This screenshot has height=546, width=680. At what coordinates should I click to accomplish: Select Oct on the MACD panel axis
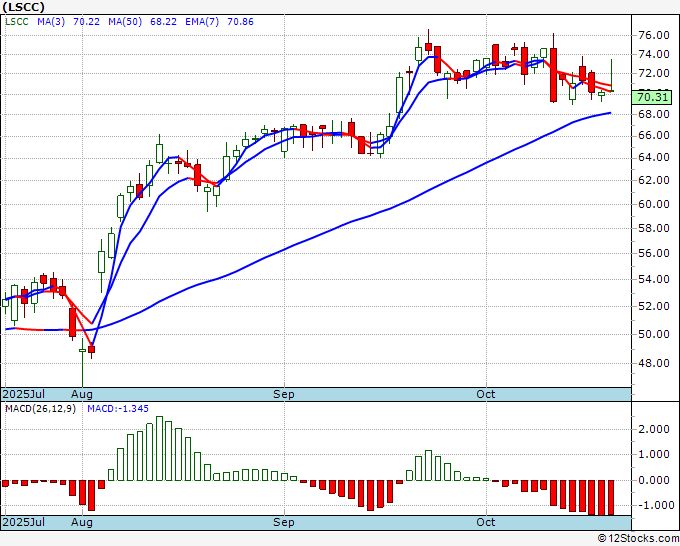[x=486, y=522]
